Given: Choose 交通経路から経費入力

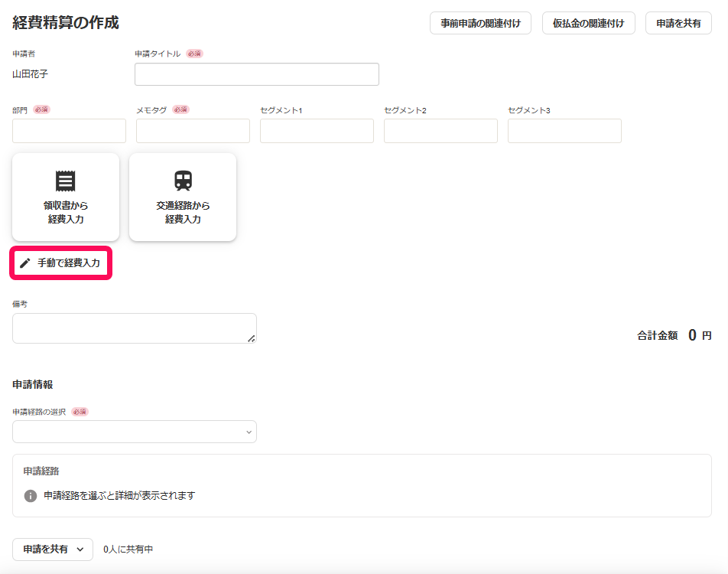Looking at the screenshot, I should [x=183, y=197].
